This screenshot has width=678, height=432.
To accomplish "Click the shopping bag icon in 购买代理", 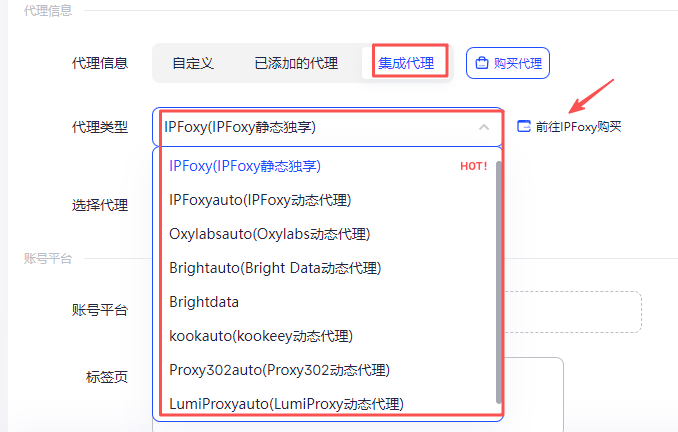I will tap(482, 63).
